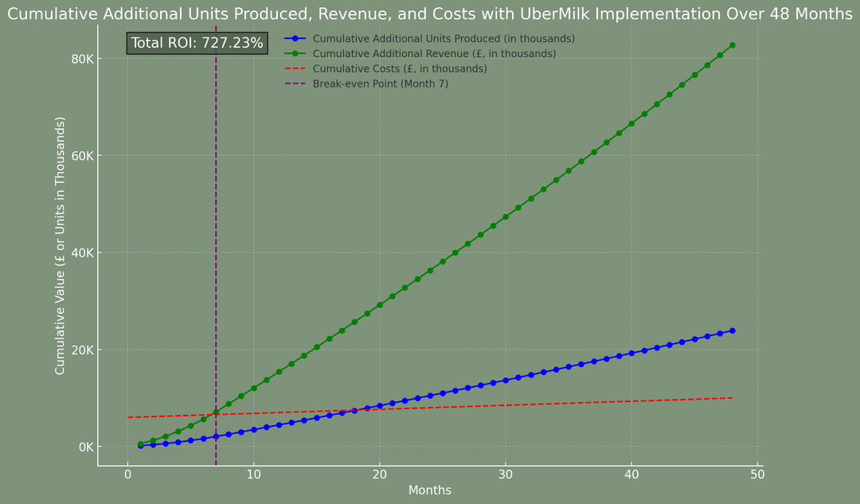This screenshot has height=504, width=860.
Task: Click the x-axis tick label 40
Action: coord(631,473)
